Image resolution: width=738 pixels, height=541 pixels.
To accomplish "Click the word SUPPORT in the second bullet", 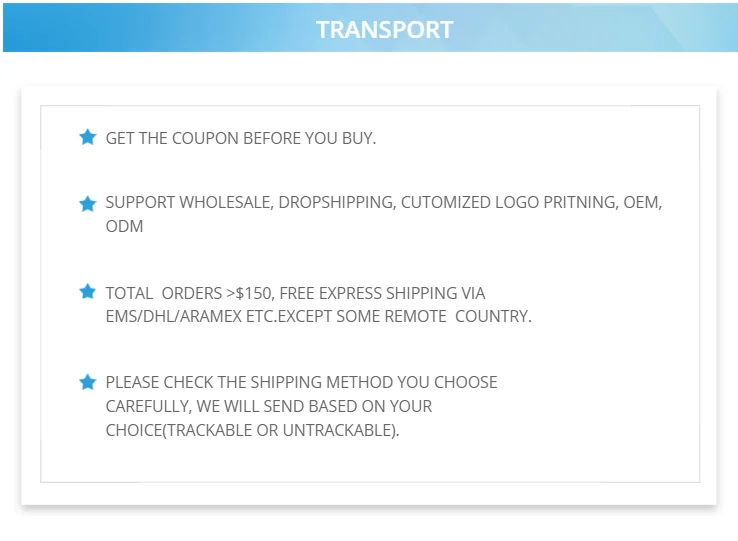I will coord(140,202).
